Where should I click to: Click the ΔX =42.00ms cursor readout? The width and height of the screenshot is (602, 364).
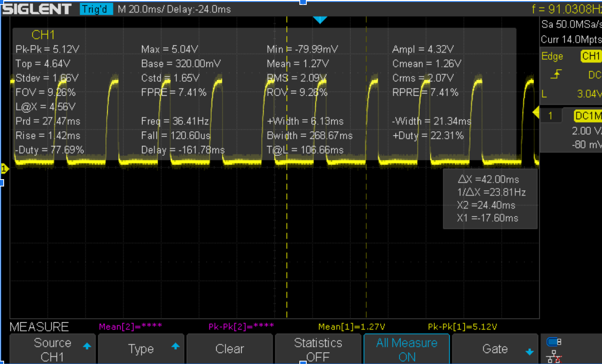click(488, 179)
